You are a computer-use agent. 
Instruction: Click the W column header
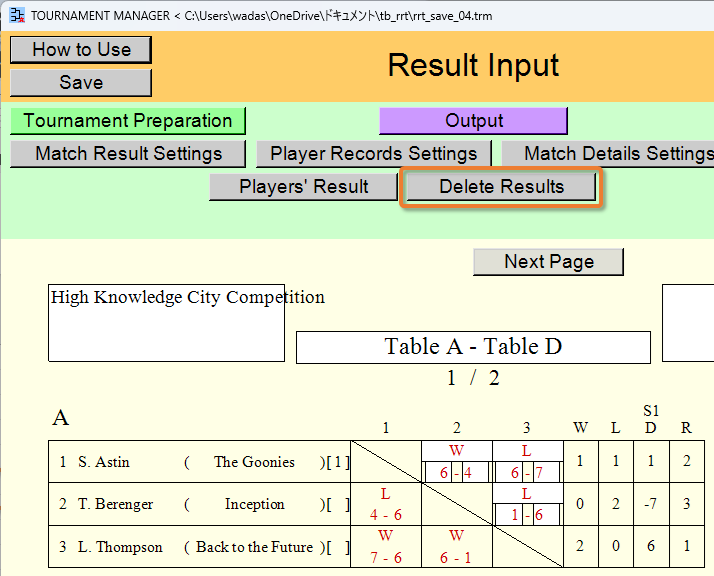(x=580, y=428)
